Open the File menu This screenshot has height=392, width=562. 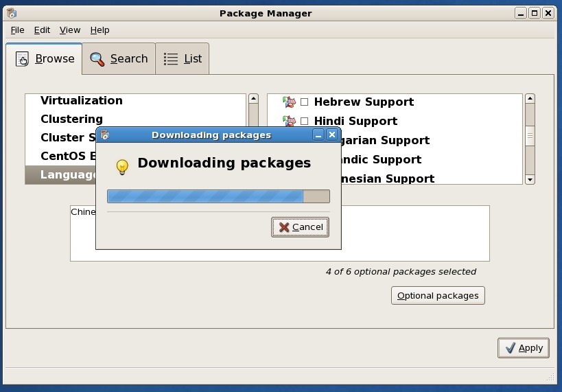pos(18,30)
